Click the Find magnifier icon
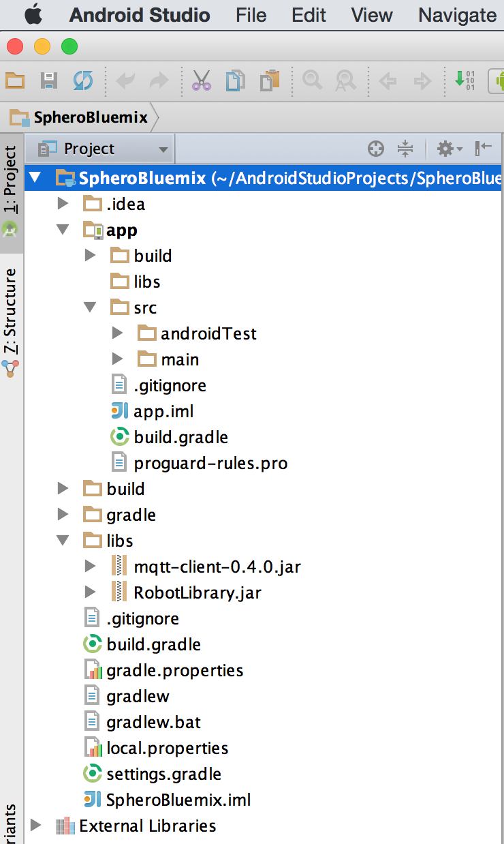 pyautogui.click(x=313, y=81)
